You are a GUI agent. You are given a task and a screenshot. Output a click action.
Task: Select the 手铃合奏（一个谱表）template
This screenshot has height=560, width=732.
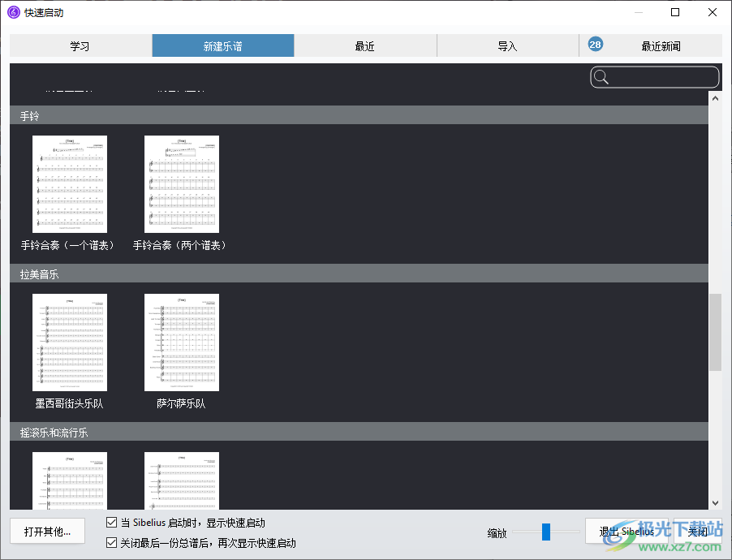(x=69, y=184)
